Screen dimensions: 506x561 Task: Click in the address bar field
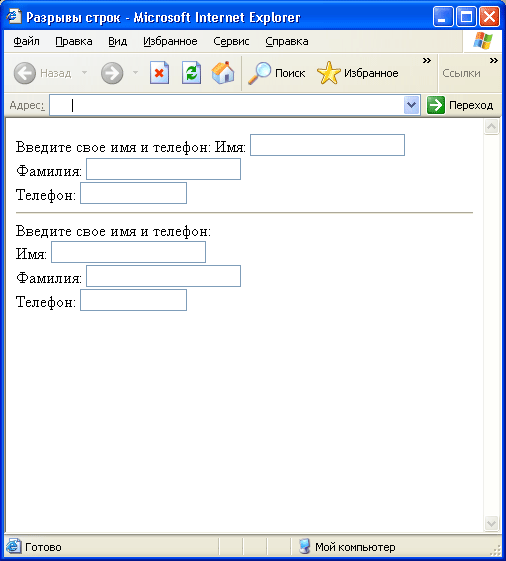coord(227,105)
